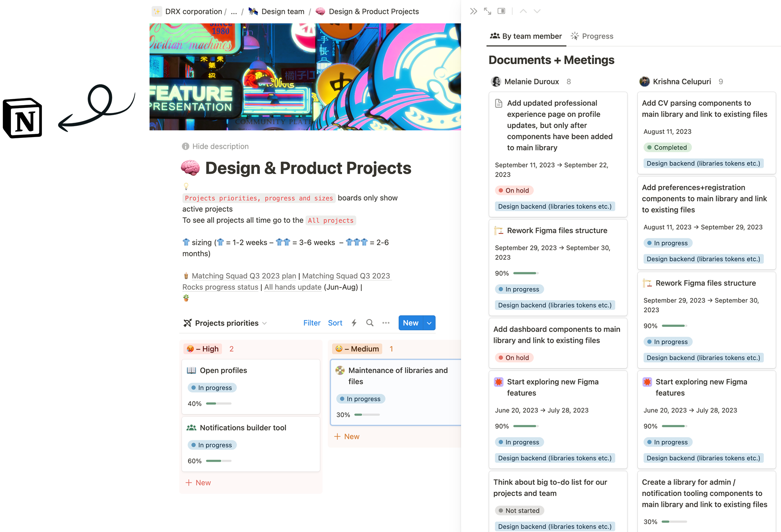Screen dimensions: 781x532
Task: Expand the collapsed breadcrumb ellipsis
Action: click(x=234, y=12)
